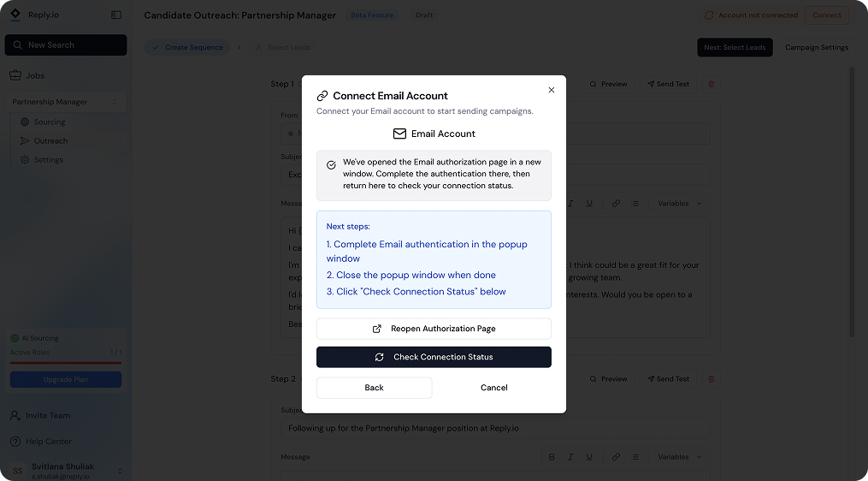Click the sidebar collapse panel icon
Image resolution: width=868 pixels, height=481 pixels.
coord(116,15)
